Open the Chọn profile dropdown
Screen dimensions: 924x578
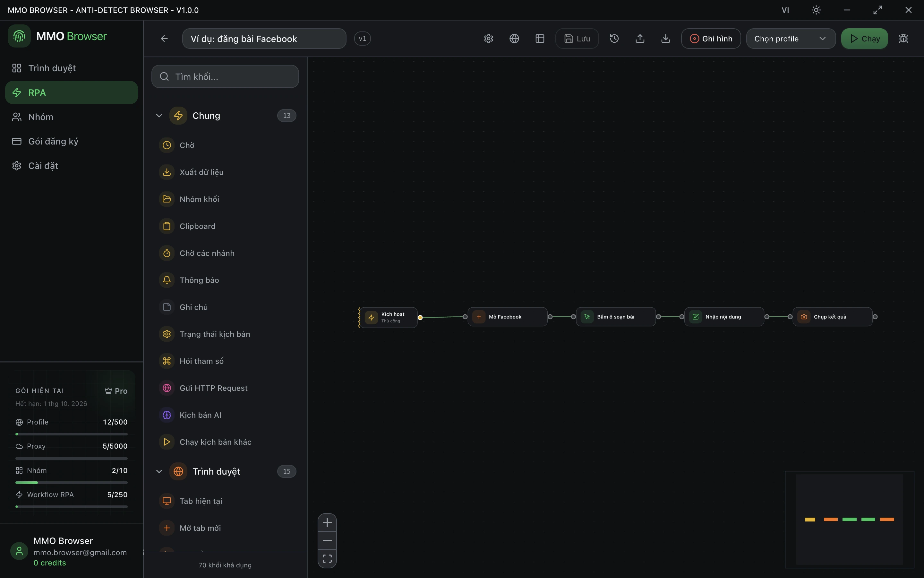pos(791,39)
